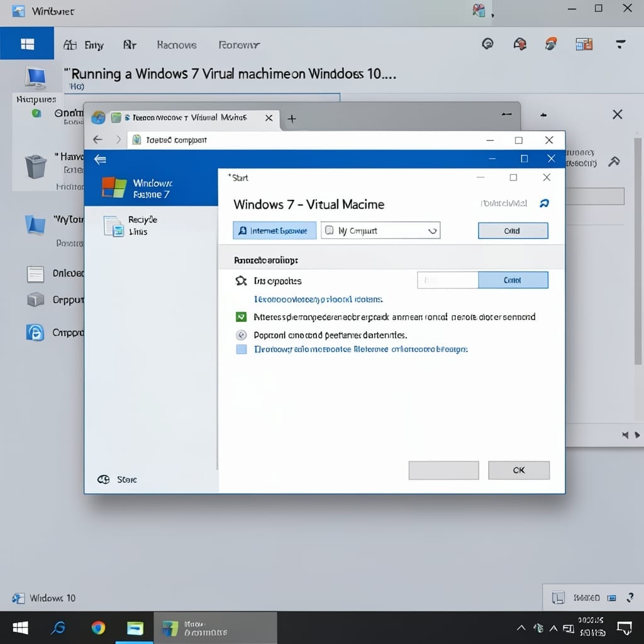Open Chrome from taskbar
Screen dimensions: 644x644
[98, 628]
